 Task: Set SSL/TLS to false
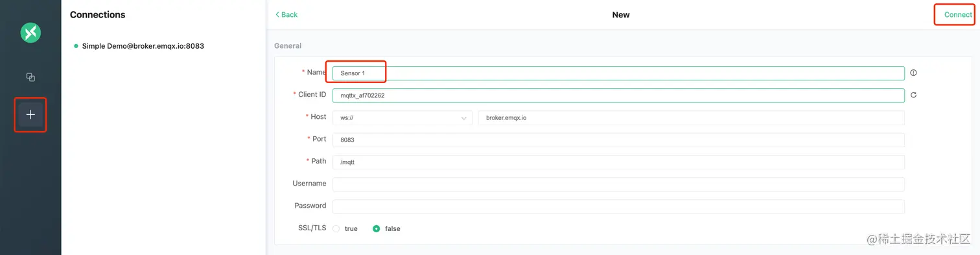pyautogui.click(x=386, y=228)
